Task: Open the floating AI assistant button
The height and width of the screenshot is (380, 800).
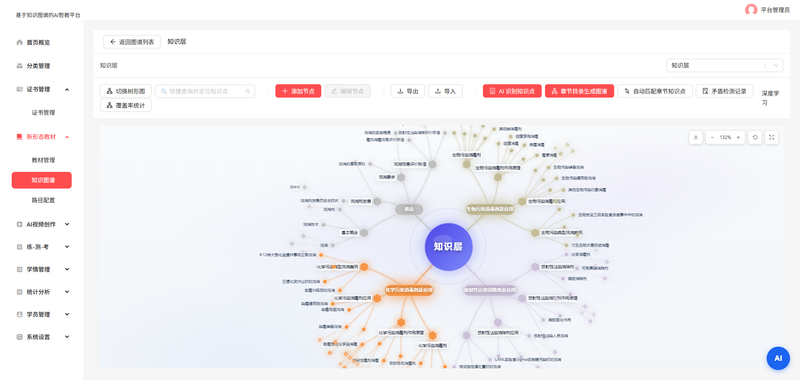Action: (778, 358)
